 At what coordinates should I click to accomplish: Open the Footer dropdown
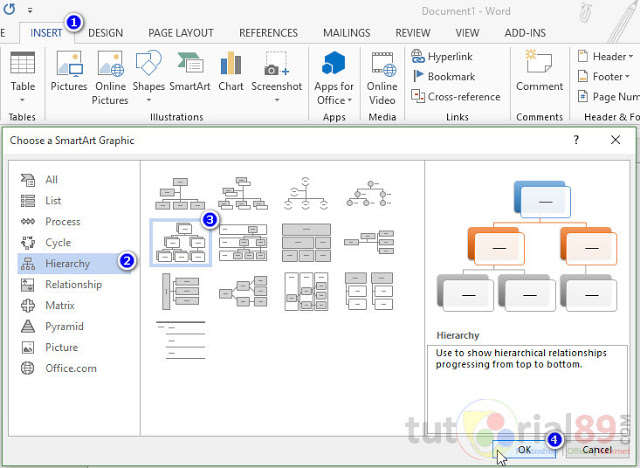click(x=603, y=76)
